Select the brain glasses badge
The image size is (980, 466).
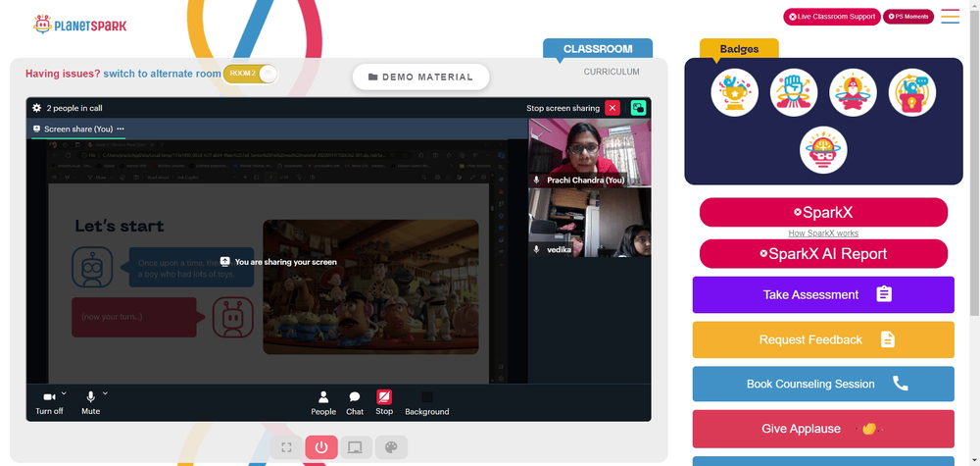click(x=823, y=150)
